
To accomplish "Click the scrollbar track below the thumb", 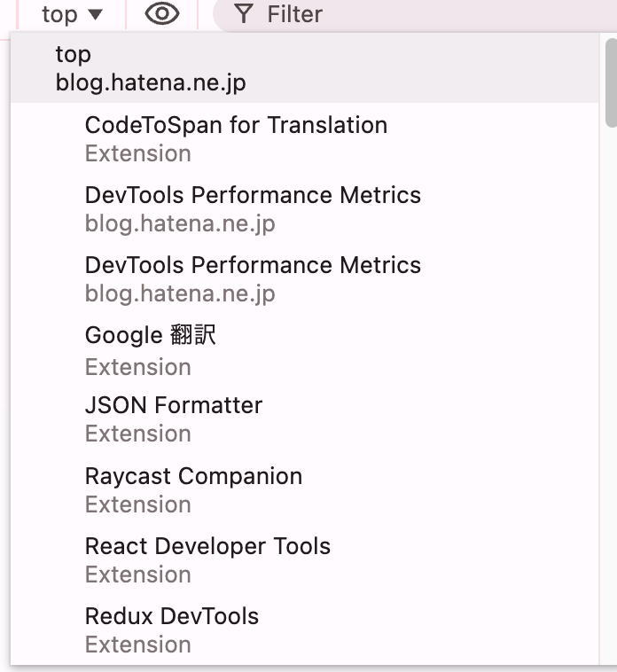I will coord(609,395).
